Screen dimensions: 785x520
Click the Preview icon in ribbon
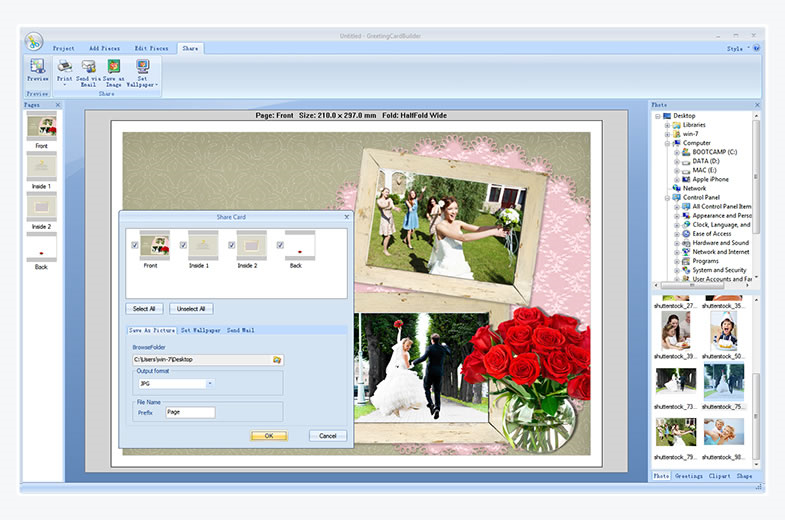click(x=38, y=66)
